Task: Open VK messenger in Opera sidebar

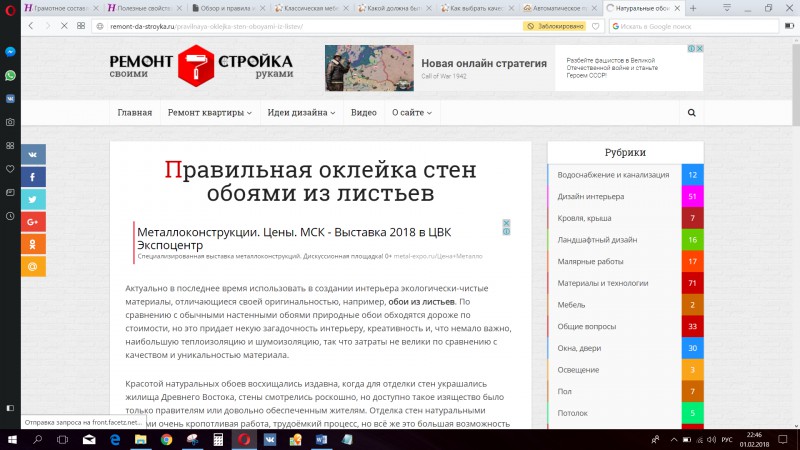Action: click(10, 98)
